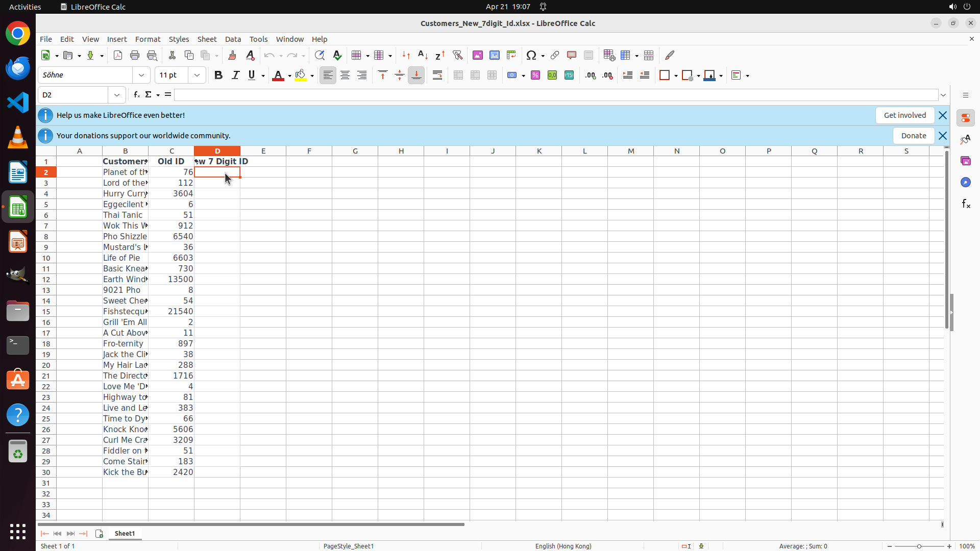Viewport: 980px width, 551px height.
Task: Toggle Bold formatting
Action: tap(218, 75)
